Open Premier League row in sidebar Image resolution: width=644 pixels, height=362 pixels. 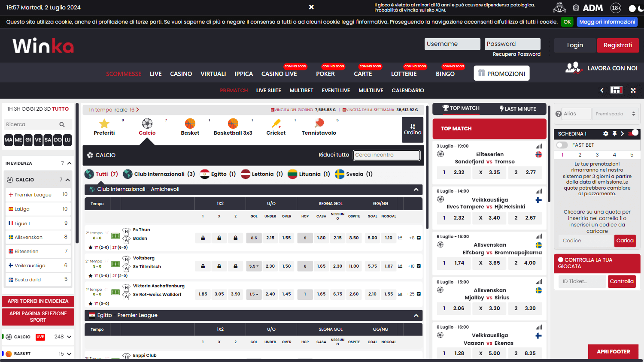[38, 195]
